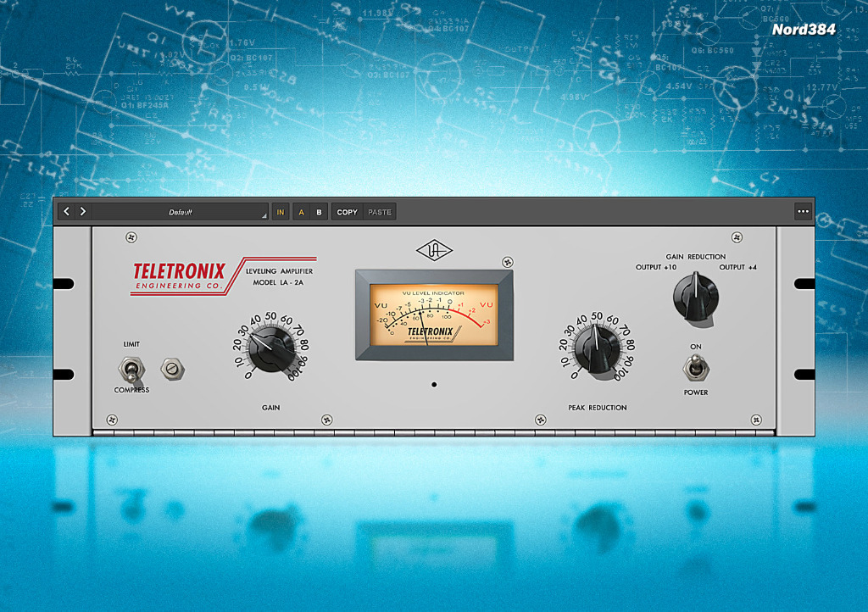Screen dimensions: 868x612
Task: Flip the POWER on switch
Action: [x=696, y=367]
